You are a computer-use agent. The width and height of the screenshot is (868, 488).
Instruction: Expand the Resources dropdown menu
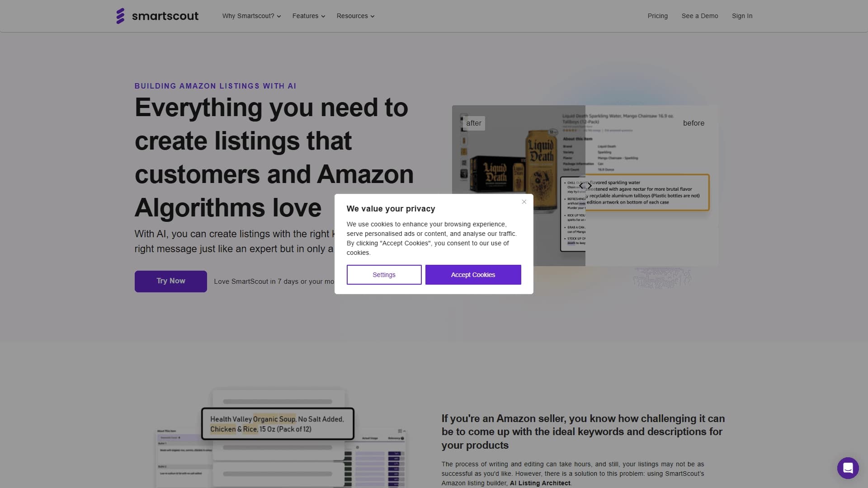coord(355,16)
